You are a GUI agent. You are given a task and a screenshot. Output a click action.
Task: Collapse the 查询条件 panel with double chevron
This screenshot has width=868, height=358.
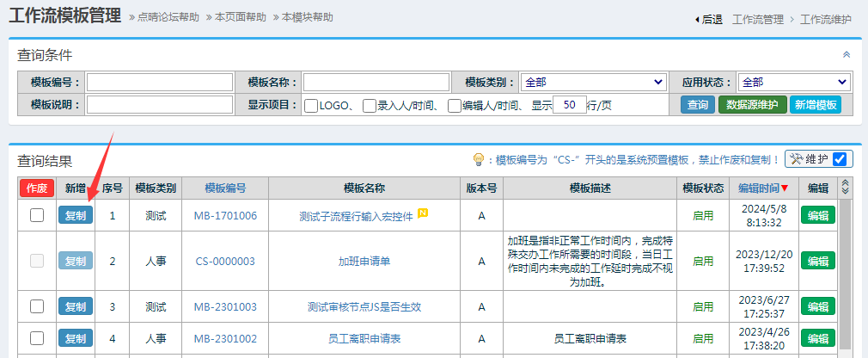[x=846, y=54]
